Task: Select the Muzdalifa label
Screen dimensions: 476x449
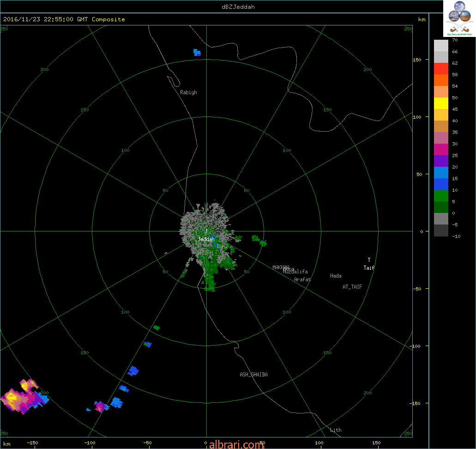Action: [295, 272]
